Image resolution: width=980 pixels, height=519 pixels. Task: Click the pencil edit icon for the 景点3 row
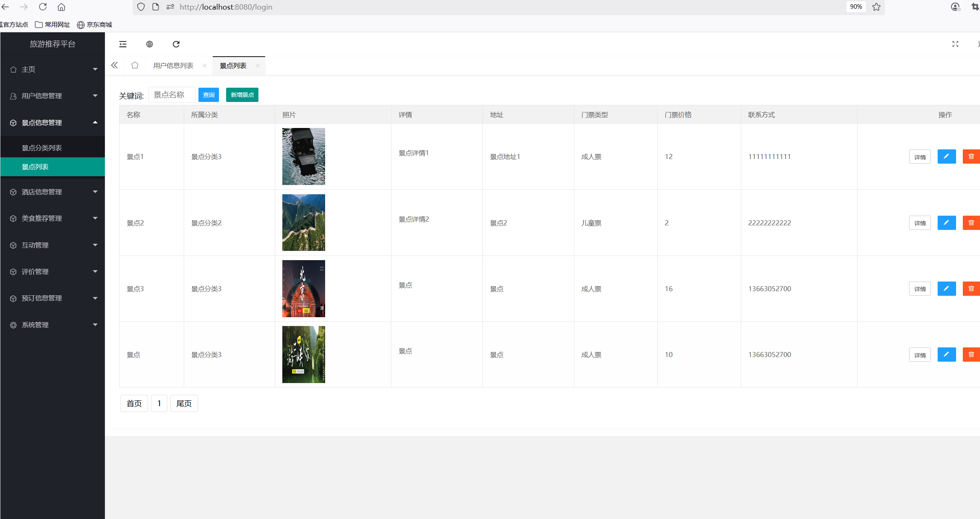(946, 289)
